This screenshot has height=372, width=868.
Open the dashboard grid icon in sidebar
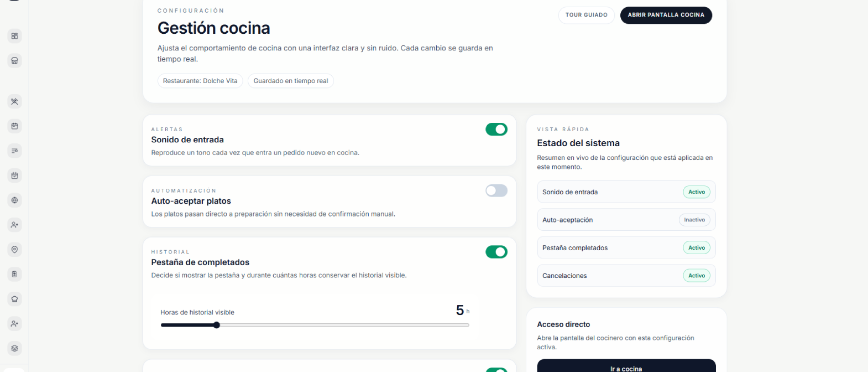[x=15, y=36]
